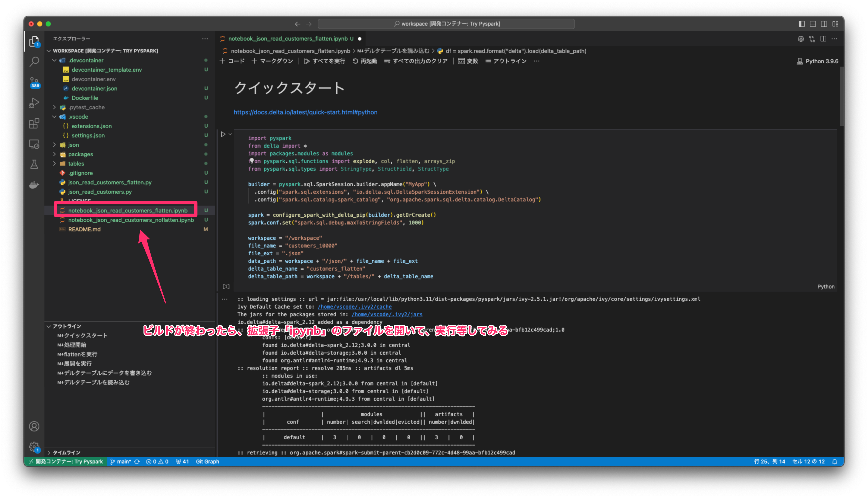868x498 pixels.
Task: Open the Search view in activity bar
Action: (34, 62)
